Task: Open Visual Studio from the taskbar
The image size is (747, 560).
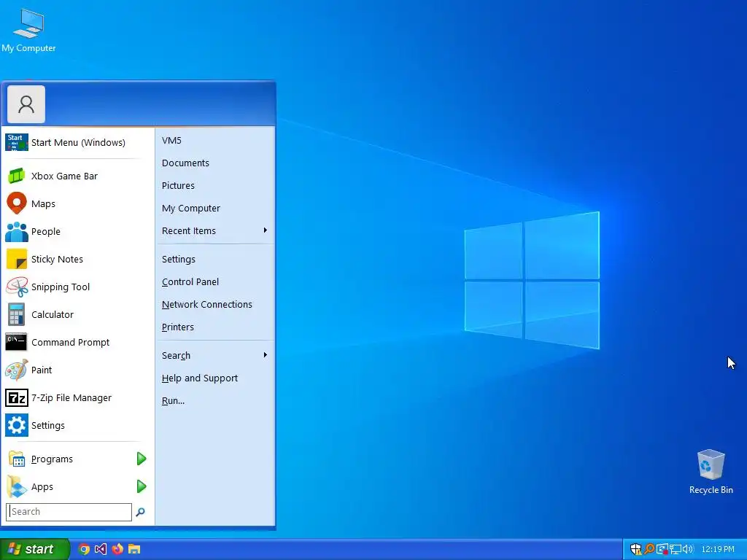Action: point(101,549)
